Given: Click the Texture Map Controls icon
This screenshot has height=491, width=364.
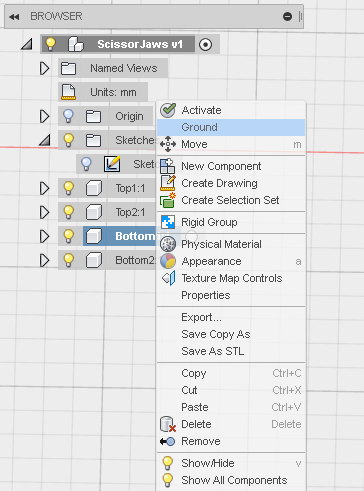Looking at the screenshot, I should coord(168,278).
